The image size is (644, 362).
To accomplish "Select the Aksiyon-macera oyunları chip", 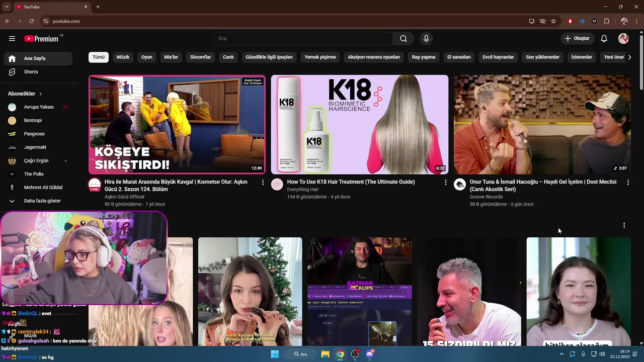I will click(x=374, y=57).
